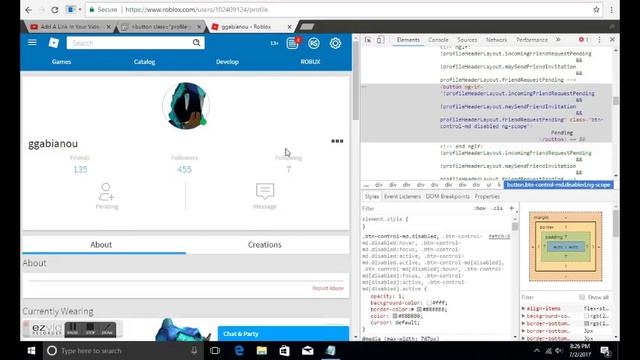The width and height of the screenshot is (640, 360).
Task: Click the color property gray swatch
Action: [x=395, y=316]
